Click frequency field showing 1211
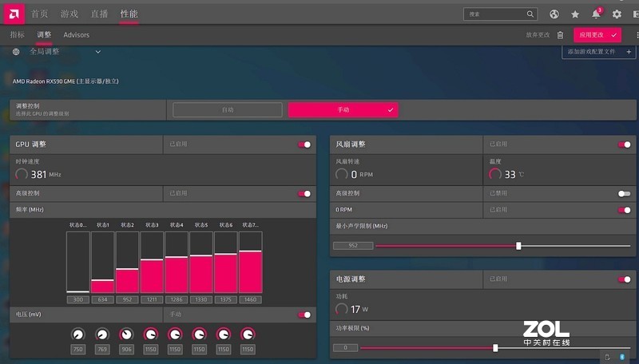The image size is (639, 364). pyautogui.click(x=152, y=299)
